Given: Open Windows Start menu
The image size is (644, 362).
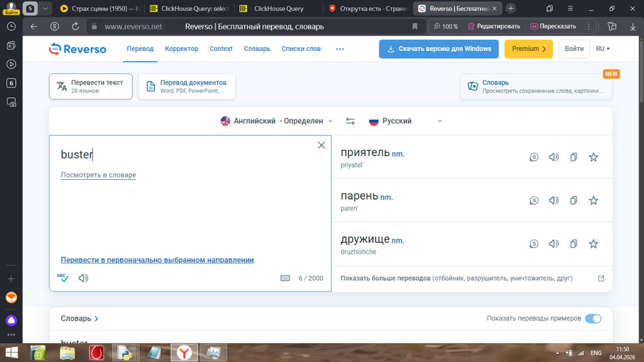Looking at the screenshot, I should click(12, 352).
